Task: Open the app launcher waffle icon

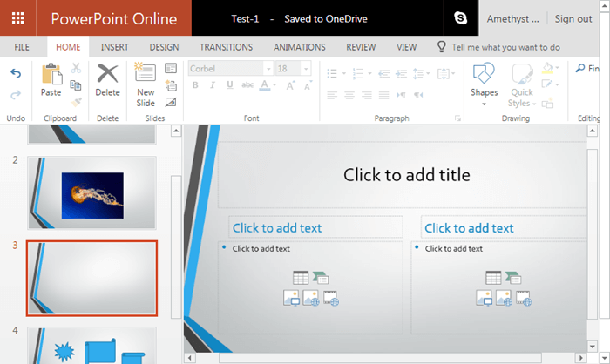Action: (17, 18)
